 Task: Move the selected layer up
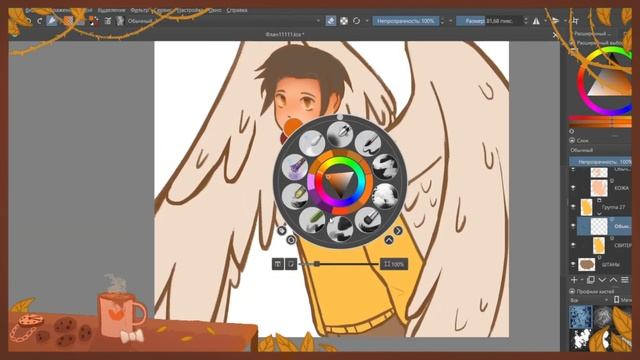click(x=613, y=280)
